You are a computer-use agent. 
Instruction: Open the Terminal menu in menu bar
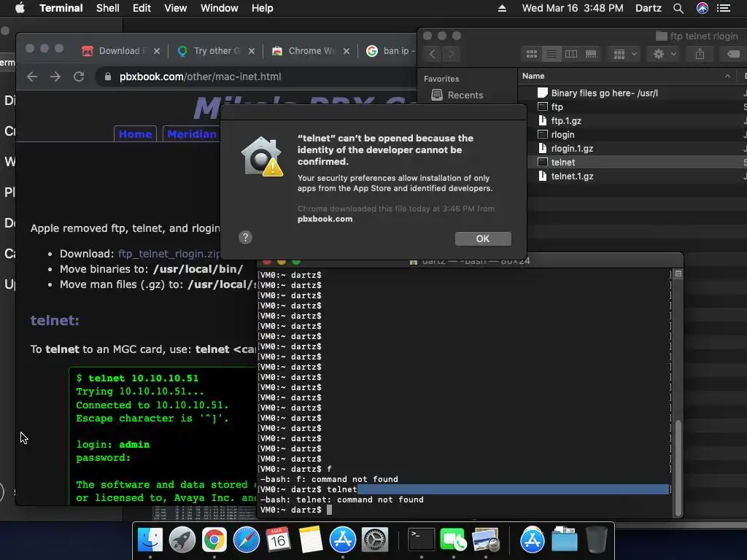(x=61, y=8)
